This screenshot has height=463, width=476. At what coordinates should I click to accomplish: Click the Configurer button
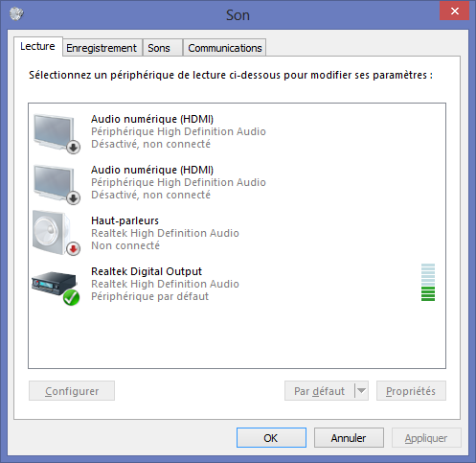click(x=72, y=390)
